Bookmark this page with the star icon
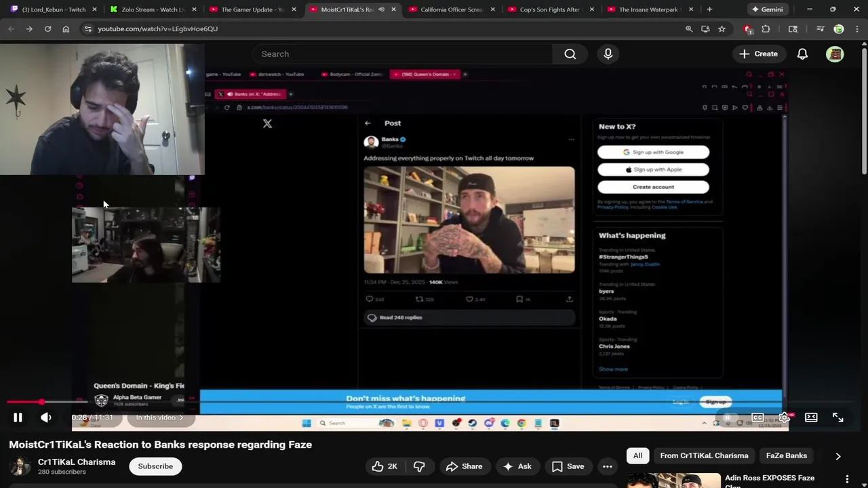 coord(722,29)
